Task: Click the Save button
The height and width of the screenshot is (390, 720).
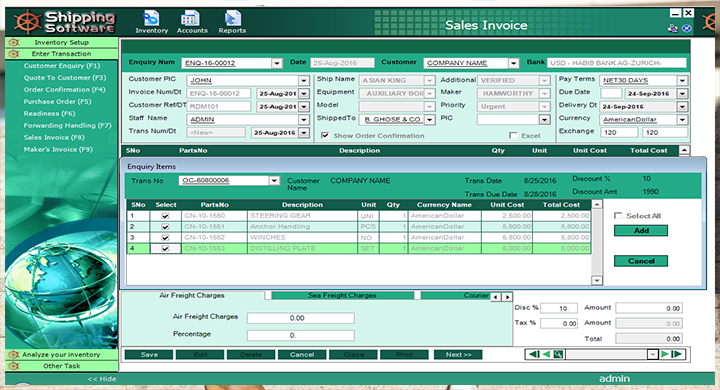Action: [149, 355]
